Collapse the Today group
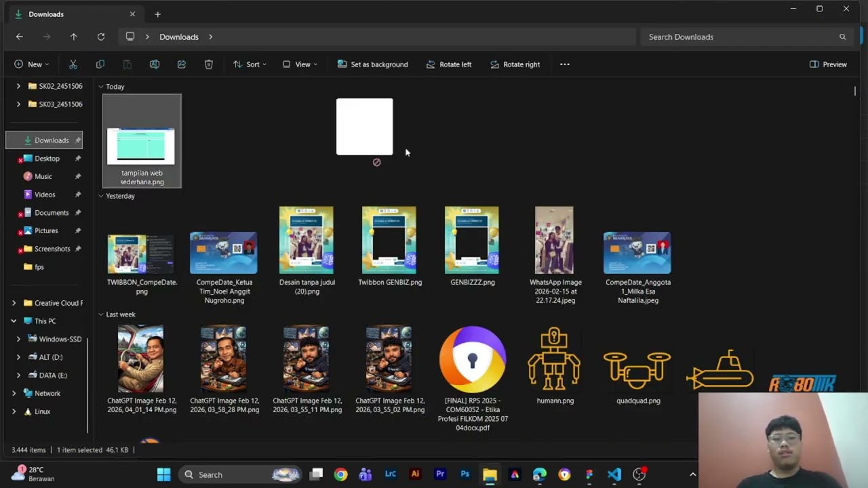Viewport: 868px width, 488px height. pyautogui.click(x=100, y=87)
